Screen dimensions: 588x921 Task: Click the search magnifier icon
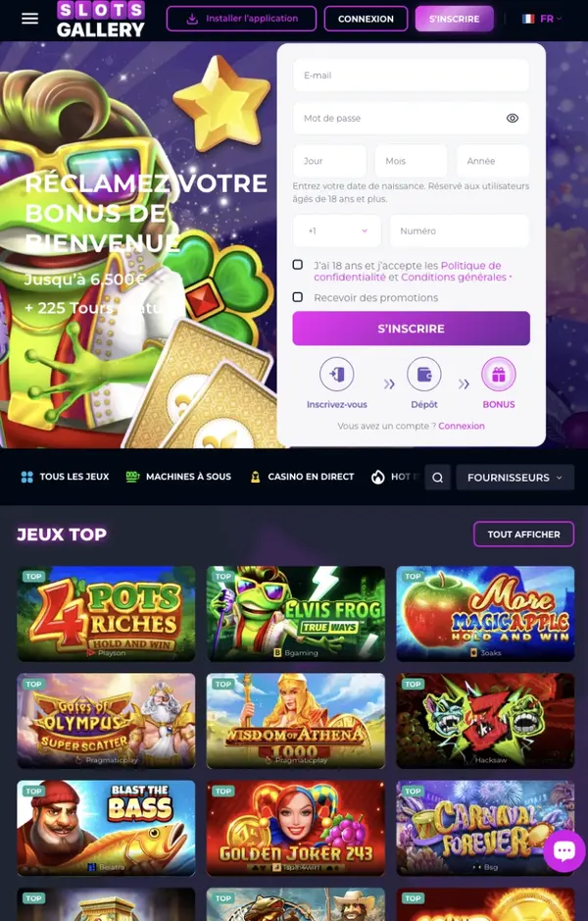point(437,478)
